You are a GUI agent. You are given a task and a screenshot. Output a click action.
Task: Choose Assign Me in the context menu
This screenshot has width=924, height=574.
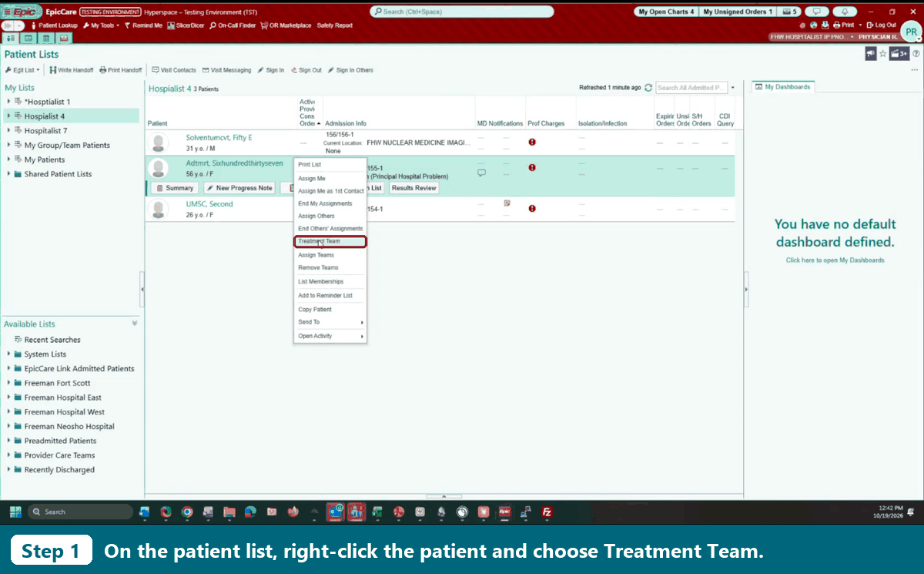[x=330, y=179]
